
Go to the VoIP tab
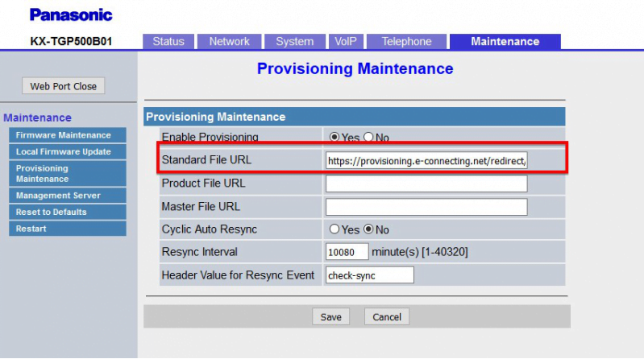(346, 41)
